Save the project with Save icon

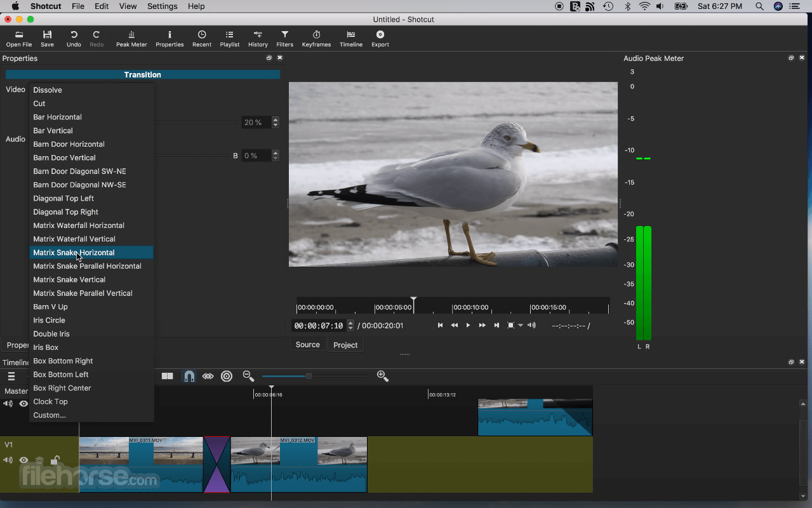point(47,39)
